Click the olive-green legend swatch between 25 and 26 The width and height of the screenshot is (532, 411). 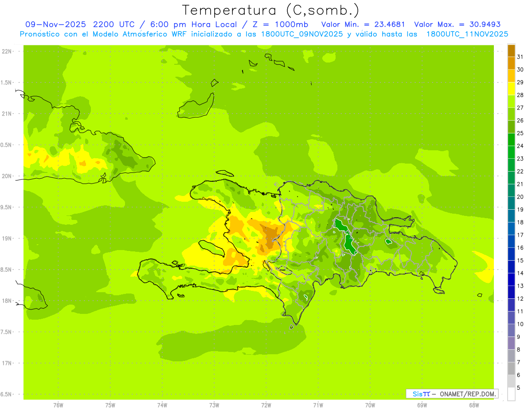[511, 127]
